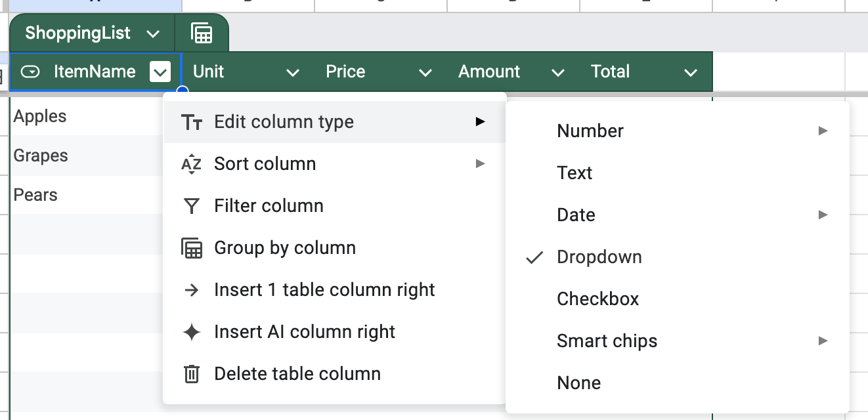Click the Group by column table icon
The height and width of the screenshot is (420, 868).
[191, 248]
